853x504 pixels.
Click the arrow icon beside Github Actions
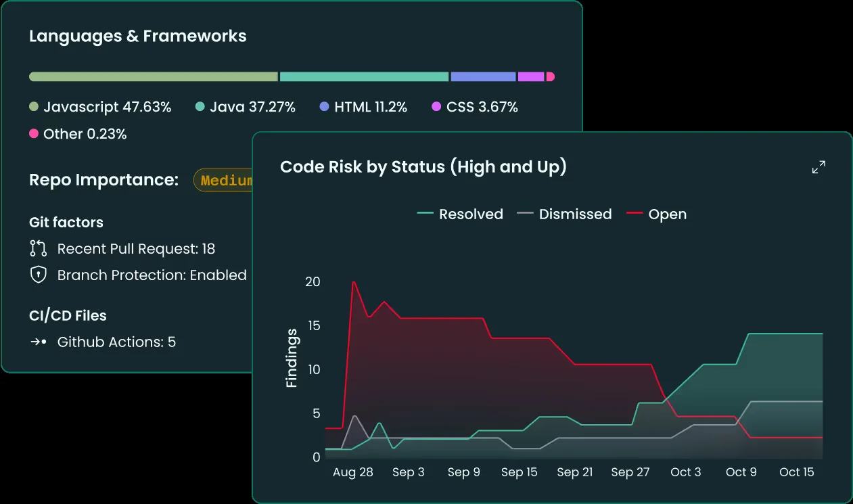[38, 342]
